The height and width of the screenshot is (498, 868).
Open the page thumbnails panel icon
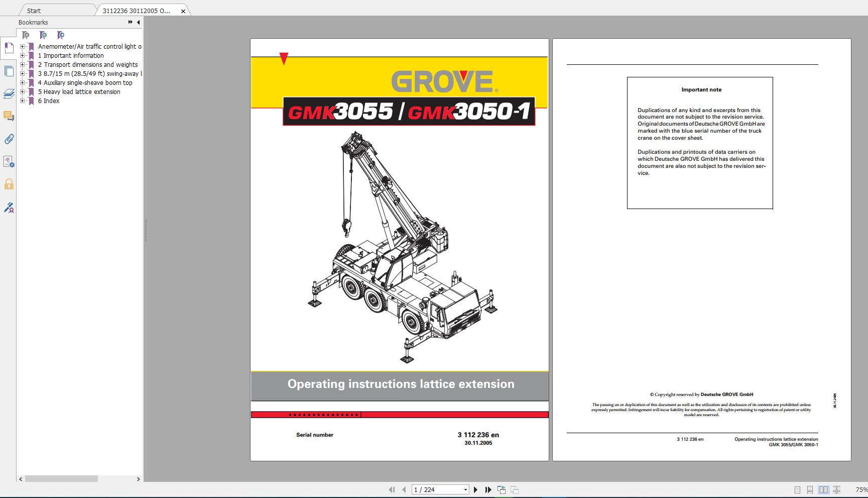[9, 71]
